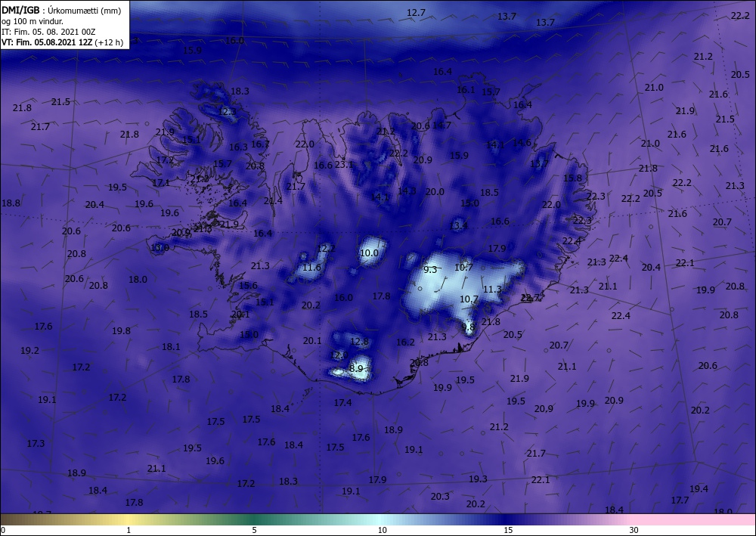Click the 22.7 value on the southeast coast
Image resolution: width=756 pixels, height=536 pixels.
click(531, 298)
